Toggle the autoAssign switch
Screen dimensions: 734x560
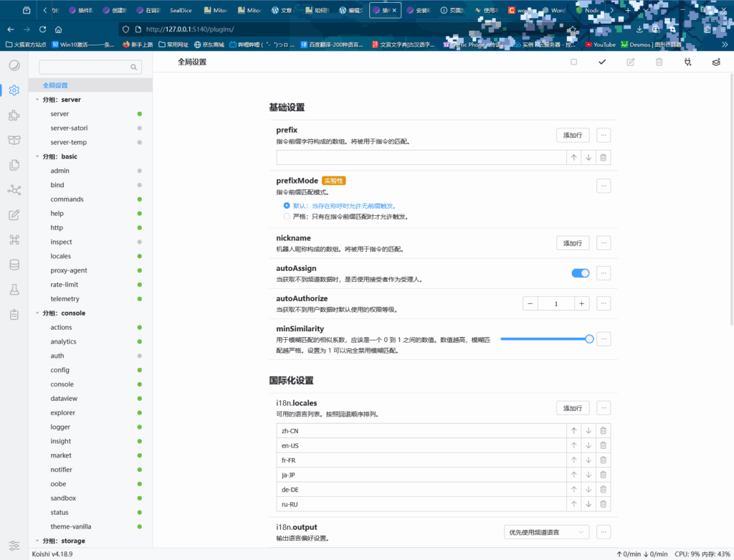point(580,273)
